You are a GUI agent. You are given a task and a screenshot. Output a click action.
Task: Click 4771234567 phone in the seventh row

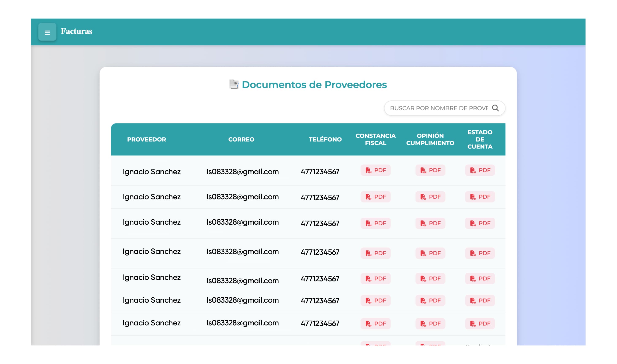click(x=320, y=324)
